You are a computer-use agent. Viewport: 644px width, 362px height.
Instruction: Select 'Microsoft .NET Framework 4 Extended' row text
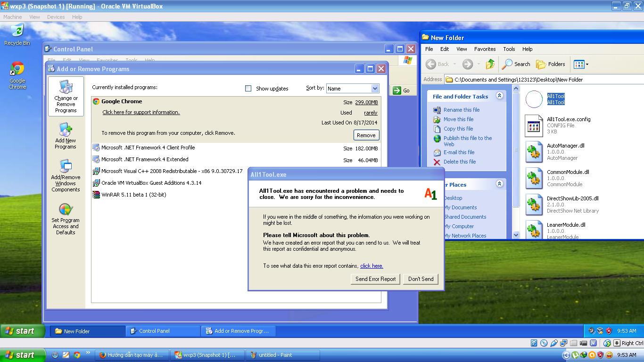click(x=145, y=159)
